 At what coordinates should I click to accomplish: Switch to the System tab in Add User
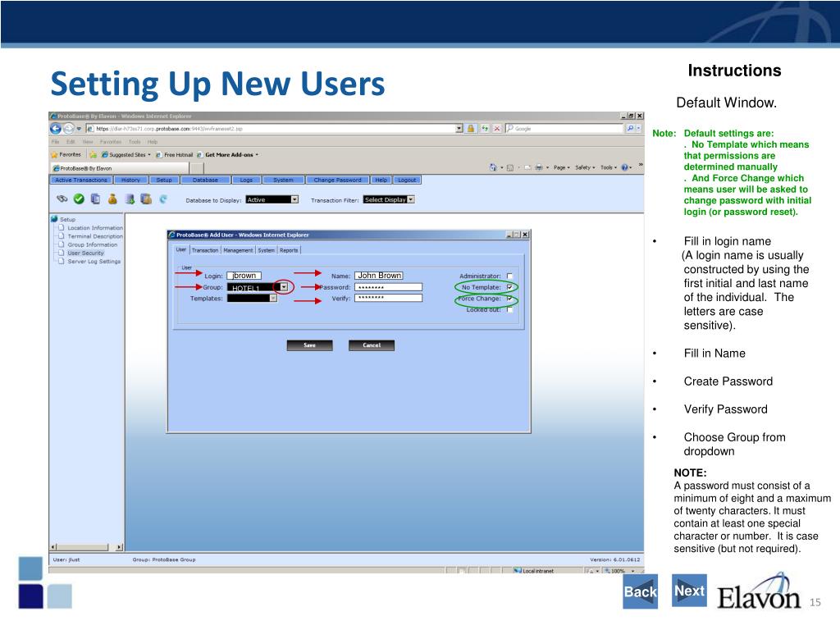tap(267, 250)
